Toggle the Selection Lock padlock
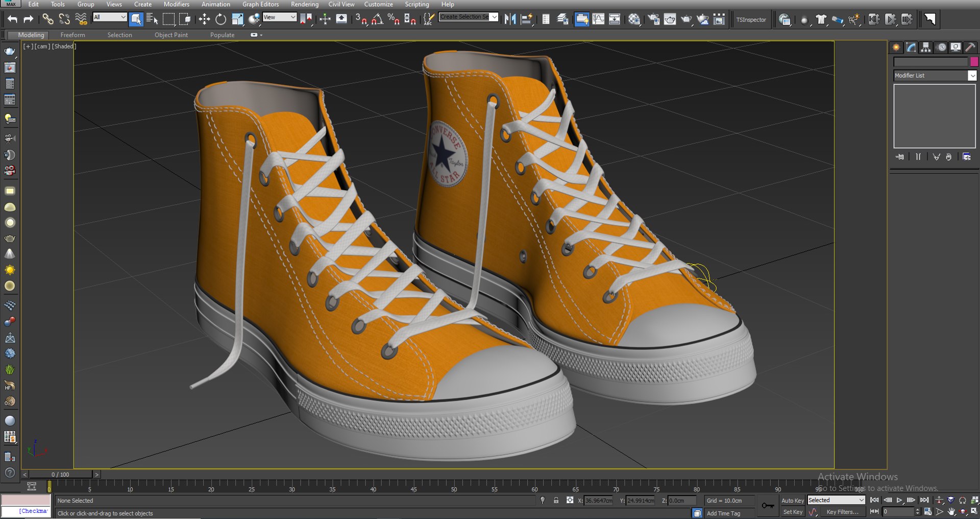 556,500
